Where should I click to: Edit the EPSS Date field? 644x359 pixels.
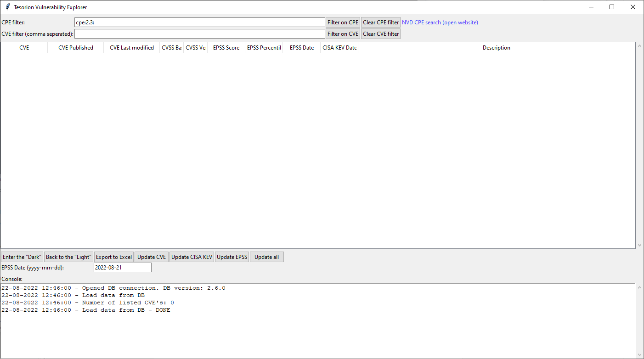[122, 267]
